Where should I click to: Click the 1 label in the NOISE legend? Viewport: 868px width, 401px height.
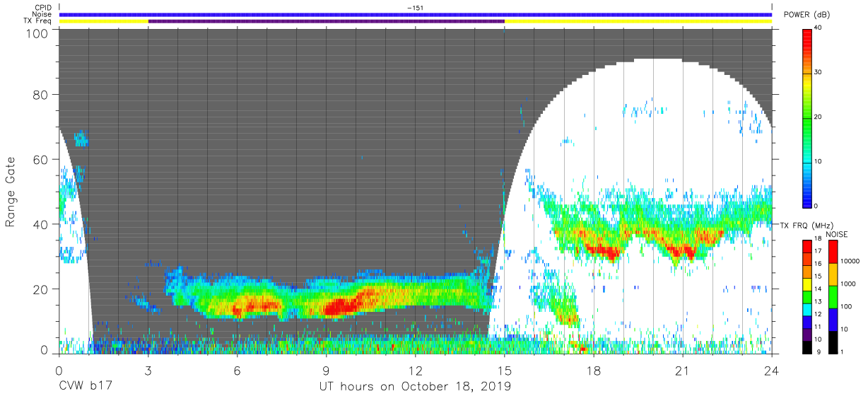tap(840, 351)
